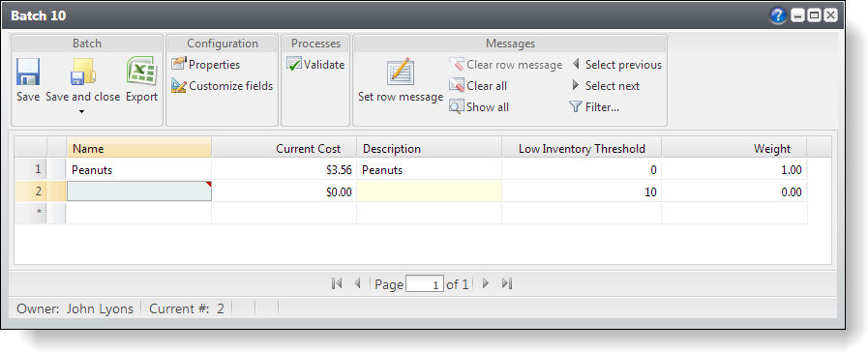The height and width of the screenshot is (352, 868).
Task: Go to the last page arrow
Action: 506,284
